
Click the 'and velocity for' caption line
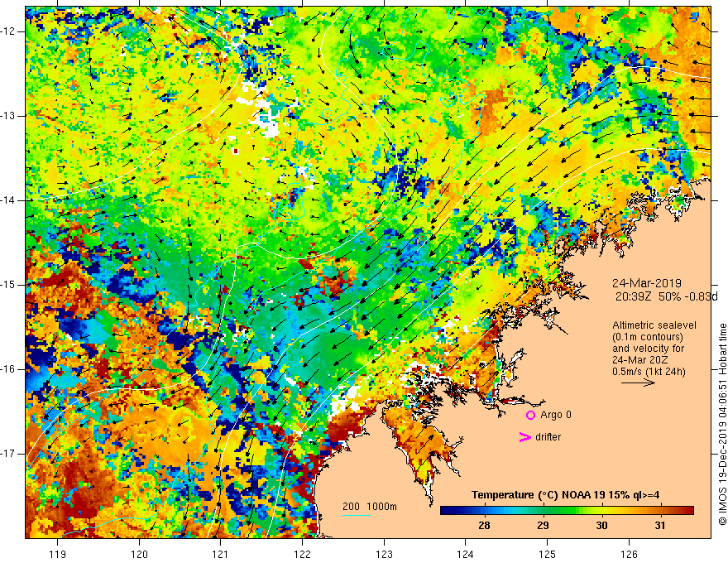pyautogui.click(x=648, y=349)
